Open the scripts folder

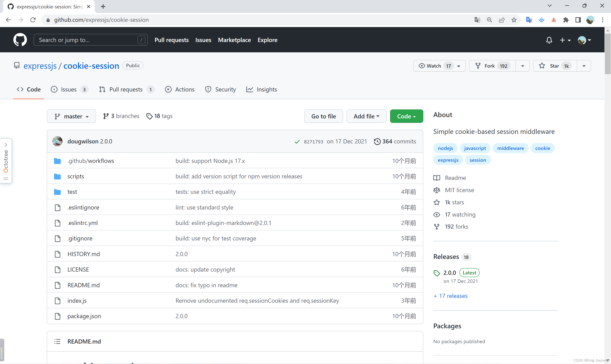(x=76, y=176)
